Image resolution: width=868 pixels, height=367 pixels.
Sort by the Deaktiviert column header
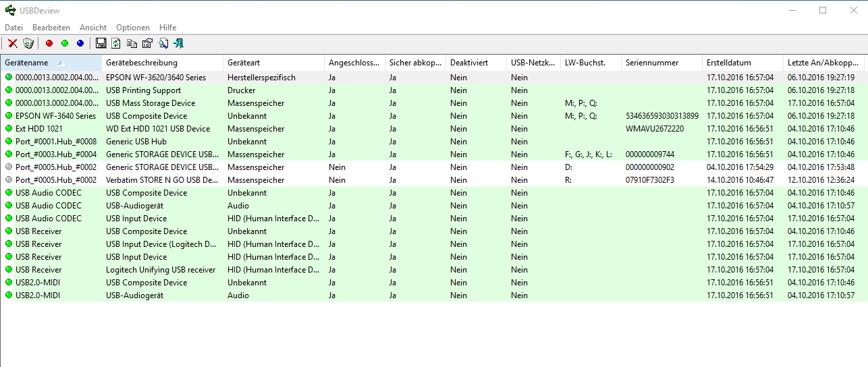[476, 63]
